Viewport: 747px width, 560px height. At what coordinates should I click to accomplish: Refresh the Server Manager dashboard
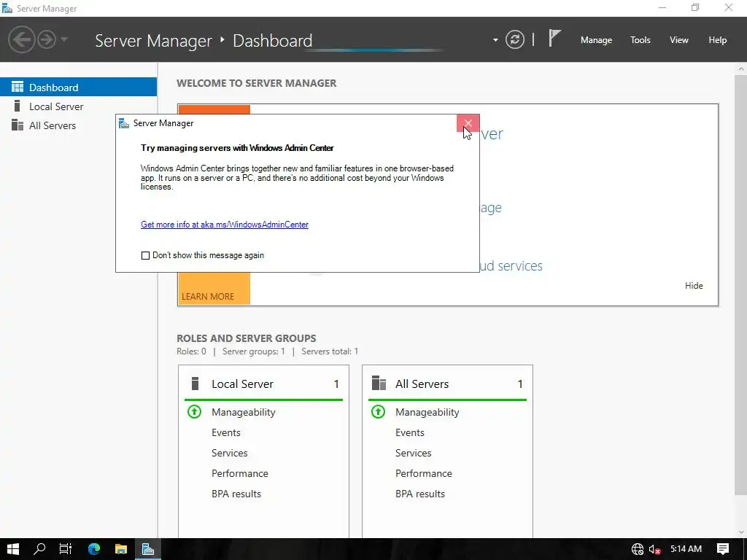tap(515, 39)
